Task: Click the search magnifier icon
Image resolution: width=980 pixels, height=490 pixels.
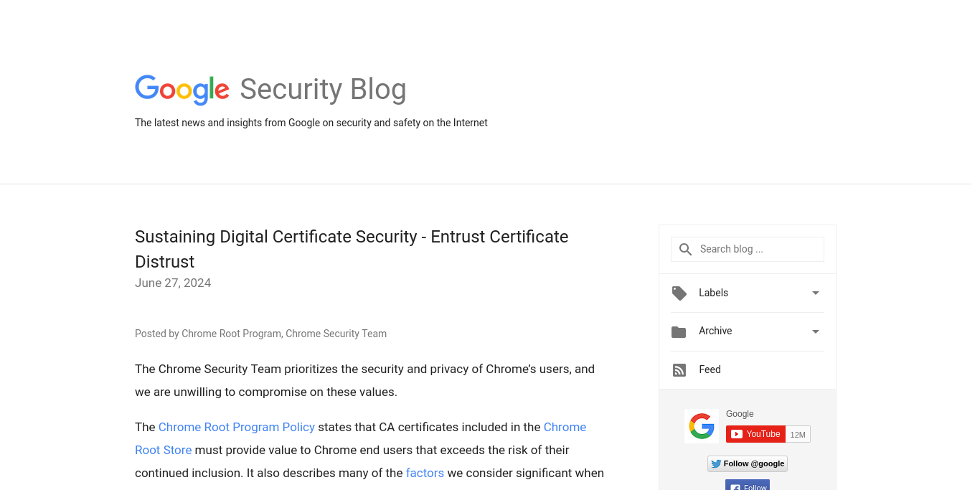Action: 685,250
